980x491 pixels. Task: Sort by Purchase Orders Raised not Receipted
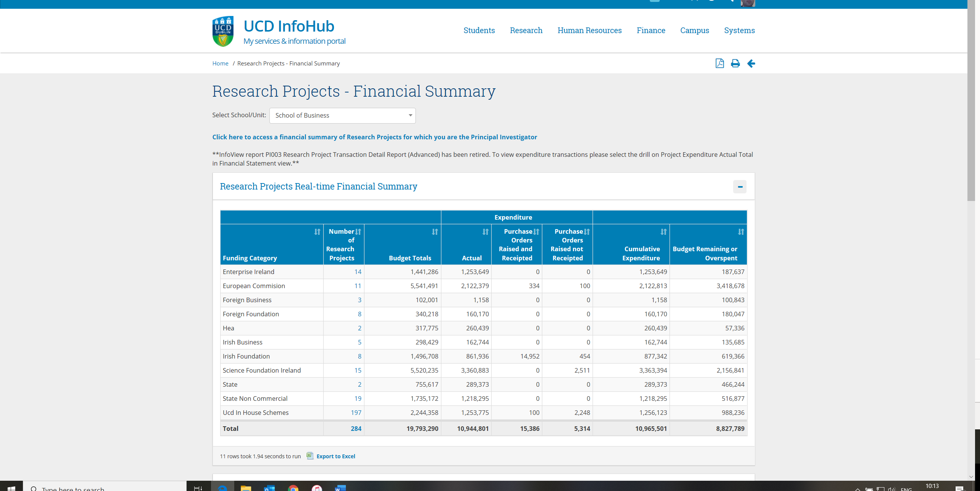587,232
